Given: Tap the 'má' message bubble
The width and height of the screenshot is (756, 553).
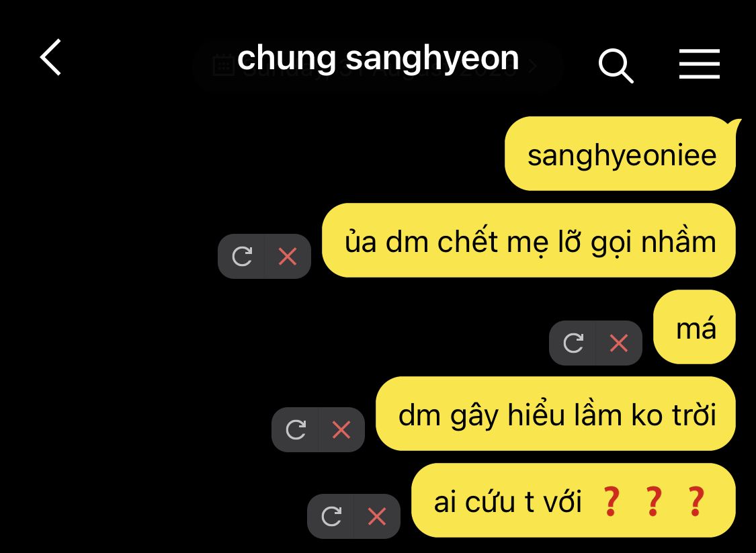Looking at the screenshot, I should [694, 327].
